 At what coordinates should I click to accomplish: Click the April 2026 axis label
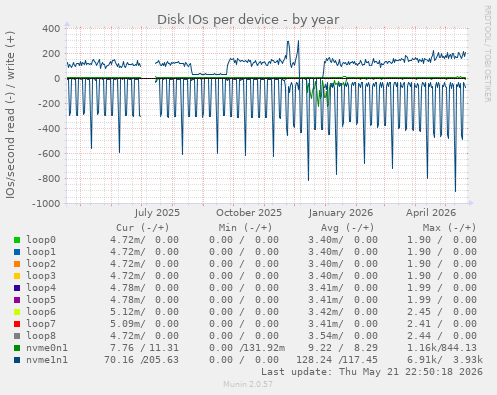(x=431, y=213)
